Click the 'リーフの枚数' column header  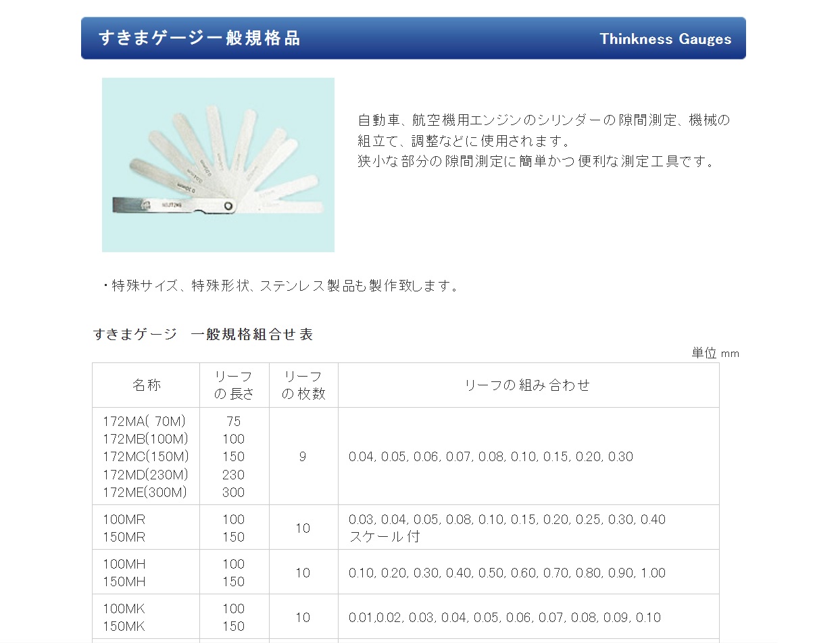pyautogui.click(x=303, y=385)
